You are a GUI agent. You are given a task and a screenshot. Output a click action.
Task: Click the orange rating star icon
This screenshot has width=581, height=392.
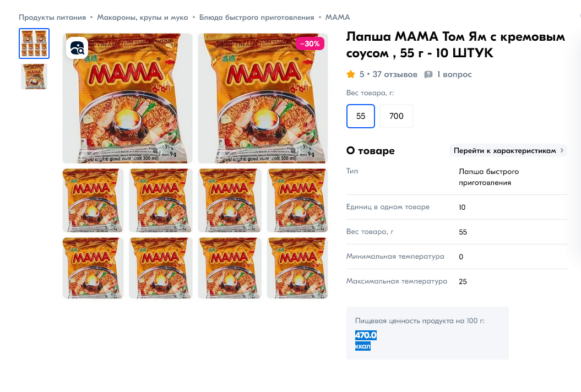pyautogui.click(x=351, y=74)
